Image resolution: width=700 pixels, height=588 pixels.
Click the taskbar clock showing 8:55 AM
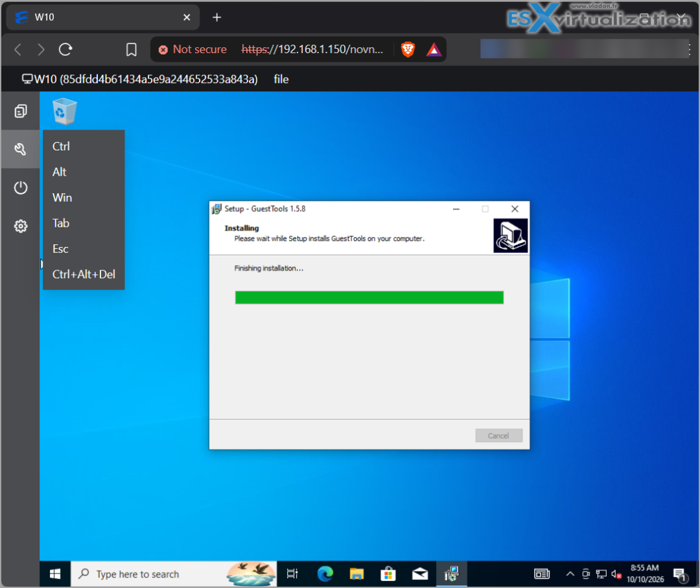[645, 574]
